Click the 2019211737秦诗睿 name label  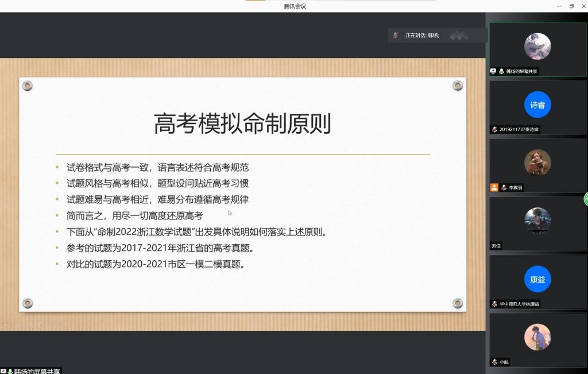(x=520, y=130)
